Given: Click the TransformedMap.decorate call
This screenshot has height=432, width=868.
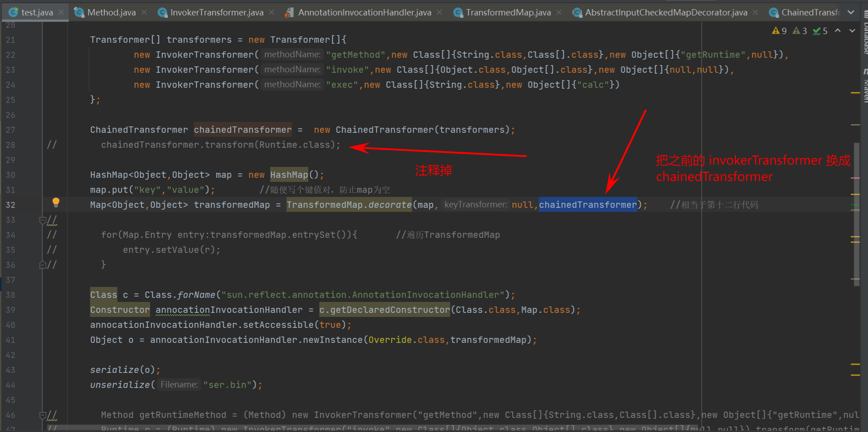Looking at the screenshot, I should [349, 205].
